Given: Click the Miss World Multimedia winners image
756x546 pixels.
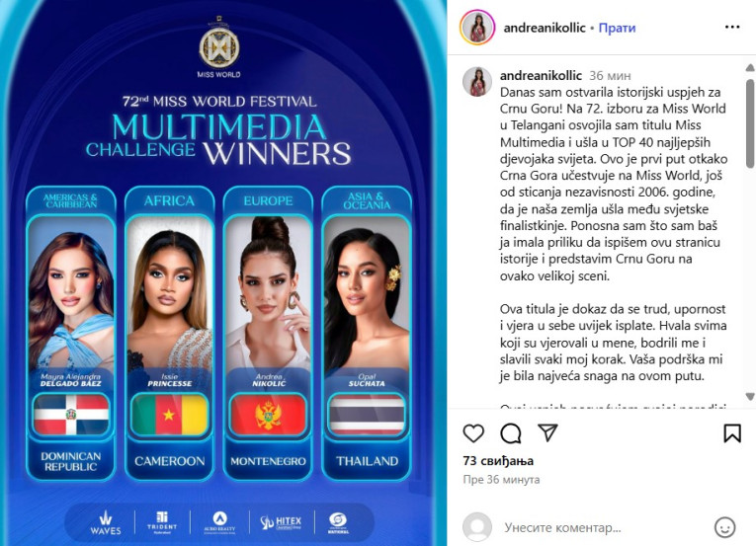Looking at the screenshot, I should 223,273.
